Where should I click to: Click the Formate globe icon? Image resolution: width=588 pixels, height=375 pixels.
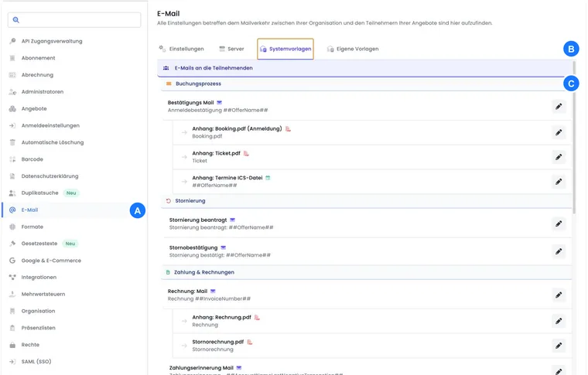point(12,227)
